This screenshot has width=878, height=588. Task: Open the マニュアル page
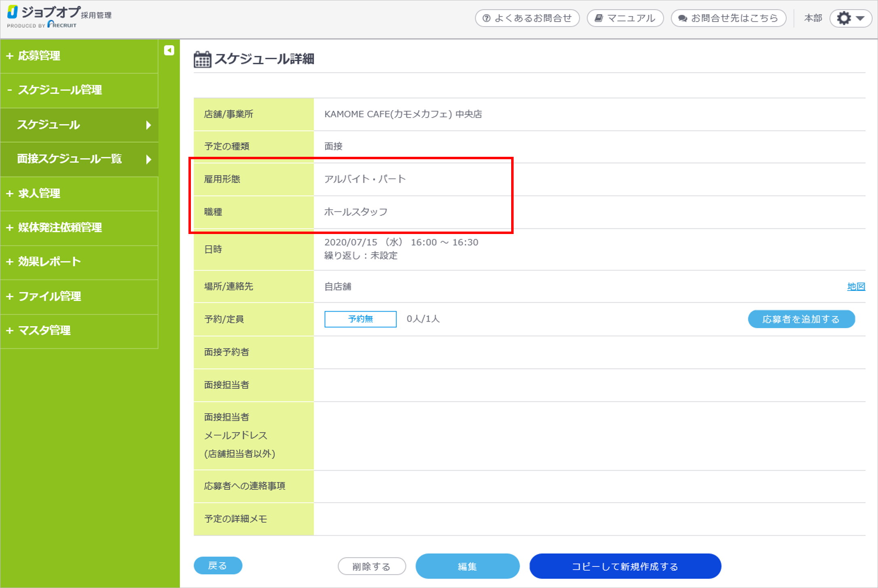pos(625,19)
